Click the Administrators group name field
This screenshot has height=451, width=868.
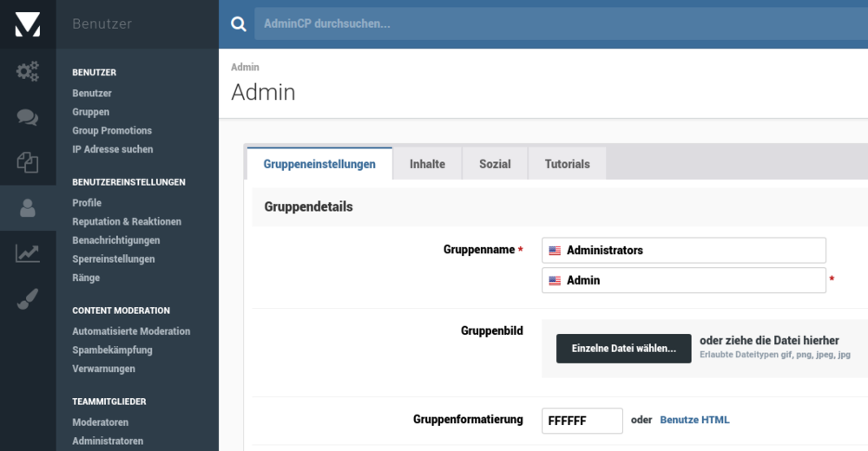(x=684, y=251)
